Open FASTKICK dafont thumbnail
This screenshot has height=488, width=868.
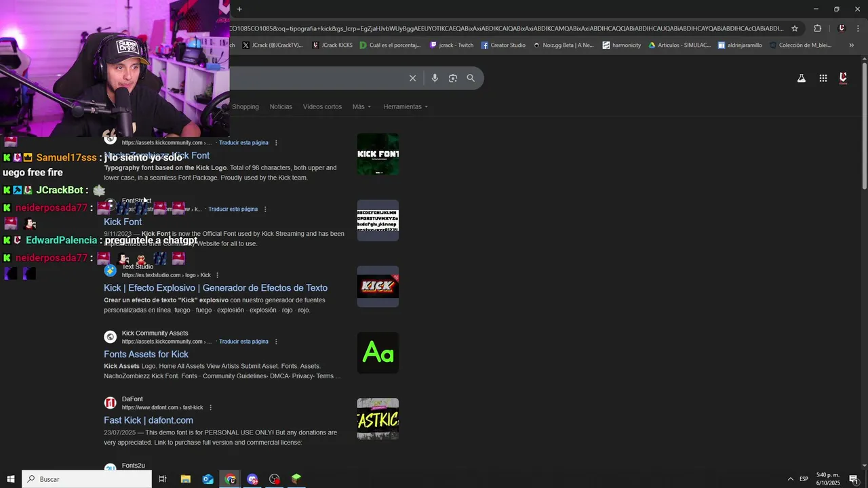tap(378, 419)
